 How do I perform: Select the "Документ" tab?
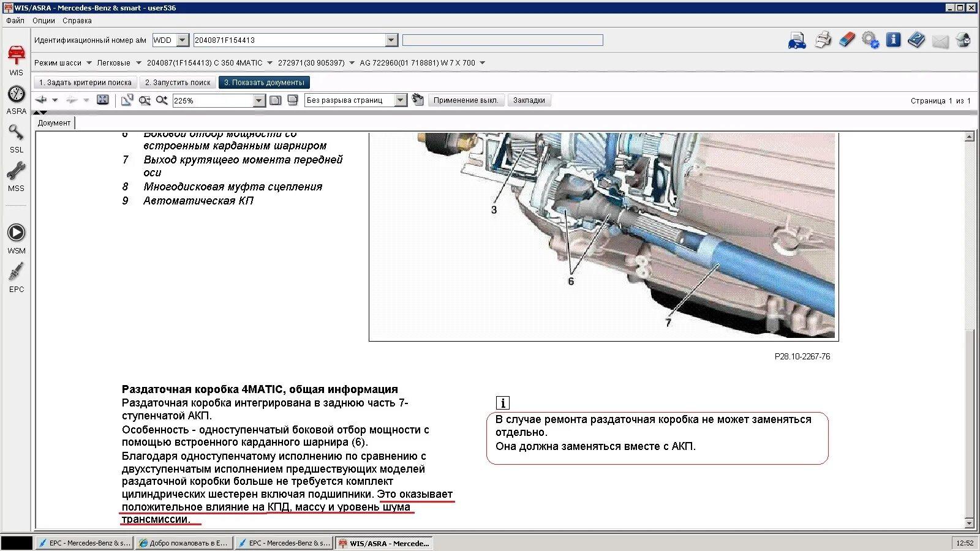tap(54, 123)
